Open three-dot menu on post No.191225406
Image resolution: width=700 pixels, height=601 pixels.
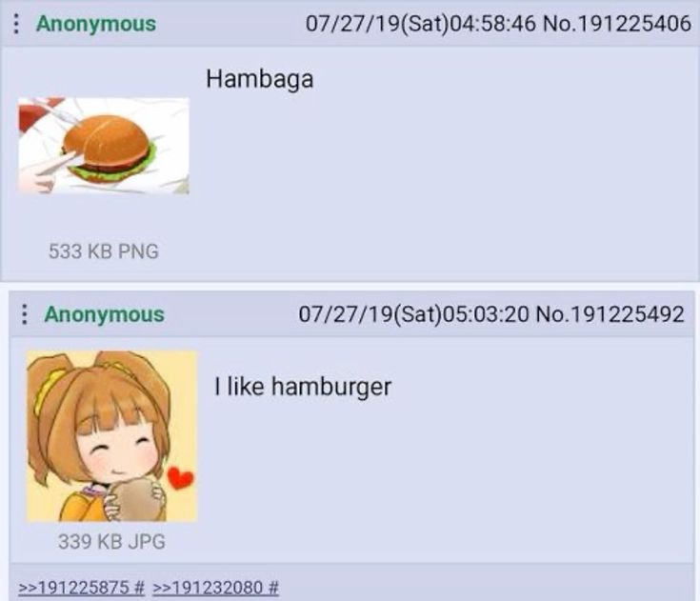tap(16, 24)
